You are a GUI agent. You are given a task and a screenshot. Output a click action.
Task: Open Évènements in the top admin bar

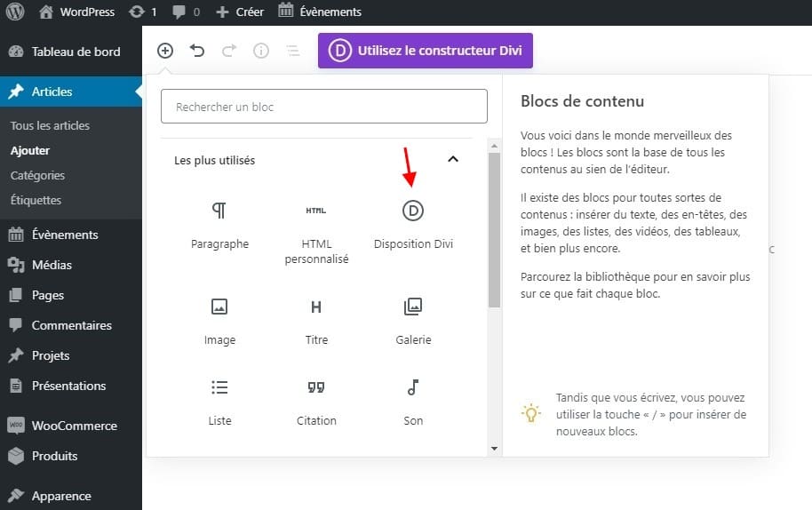click(320, 12)
